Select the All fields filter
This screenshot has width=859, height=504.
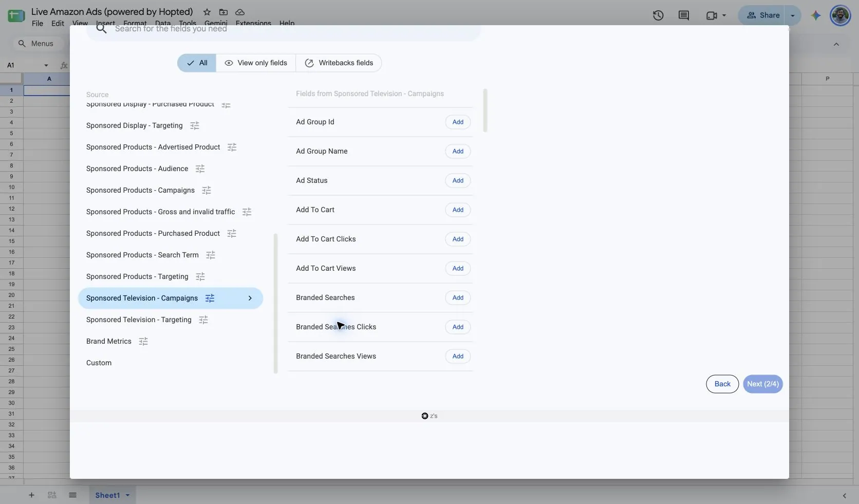point(197,63)
